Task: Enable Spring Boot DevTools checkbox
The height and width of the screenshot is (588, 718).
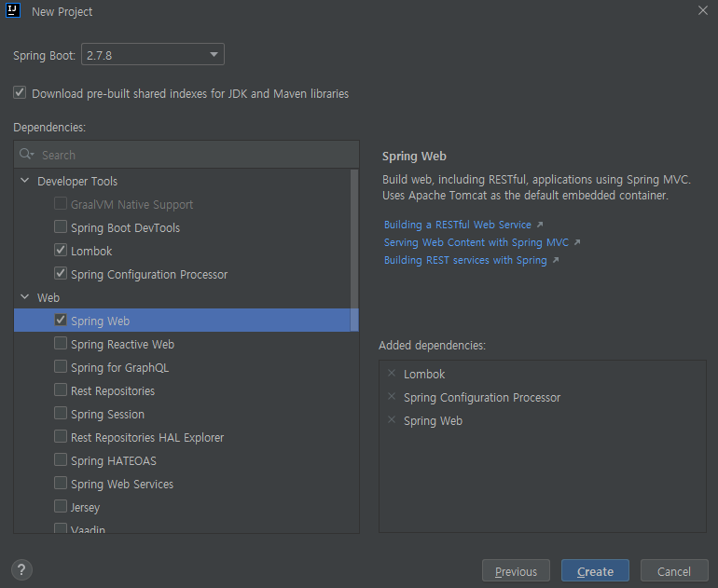Action: 61,227
